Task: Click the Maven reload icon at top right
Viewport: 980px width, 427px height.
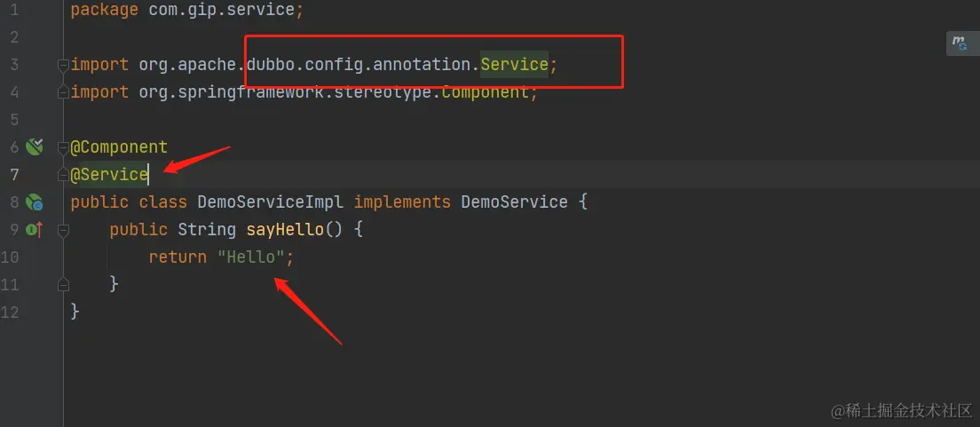Action: pos(960,43)
